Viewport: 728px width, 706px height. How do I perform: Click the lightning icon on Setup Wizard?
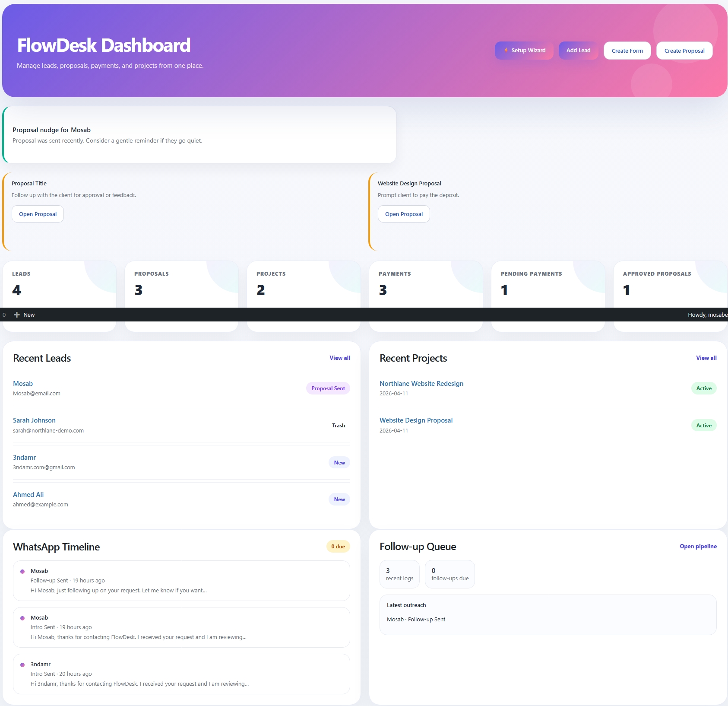(506, 50)
